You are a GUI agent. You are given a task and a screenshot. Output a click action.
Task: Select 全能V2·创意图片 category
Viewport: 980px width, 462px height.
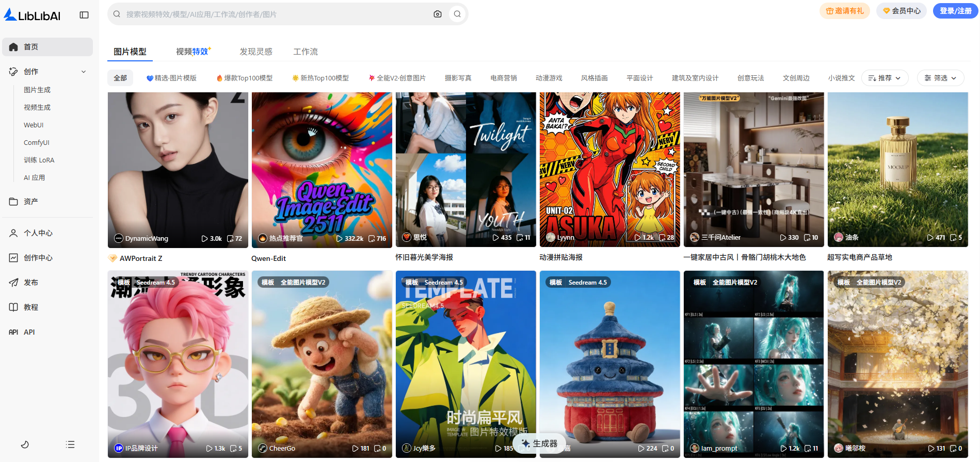[x=397, y=78]
